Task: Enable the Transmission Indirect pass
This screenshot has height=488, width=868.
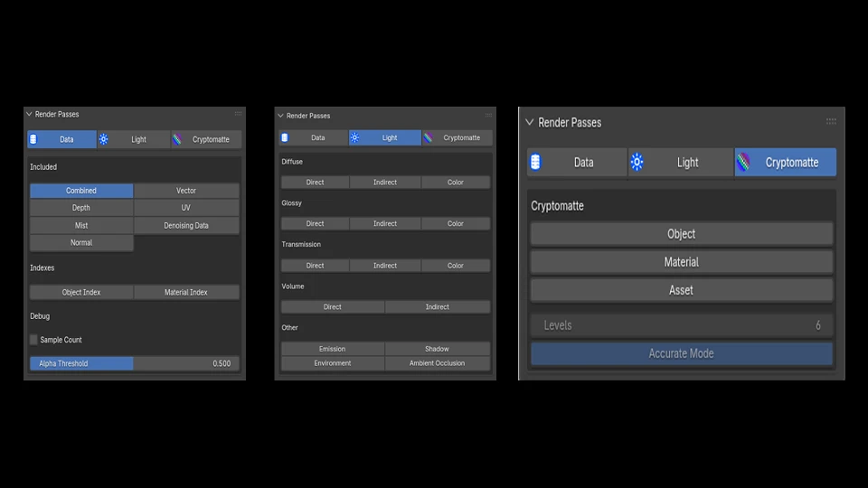Action: [x=385, y=266]
